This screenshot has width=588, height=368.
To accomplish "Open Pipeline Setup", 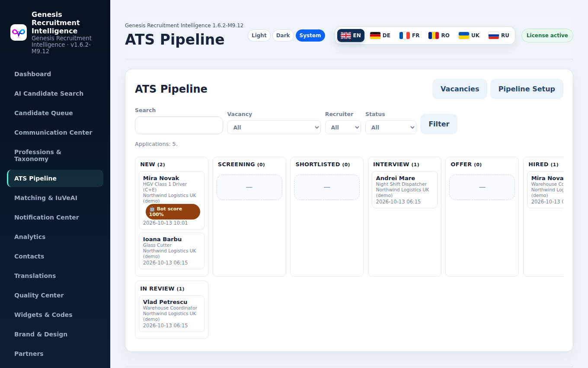I will tap(527, 89).
